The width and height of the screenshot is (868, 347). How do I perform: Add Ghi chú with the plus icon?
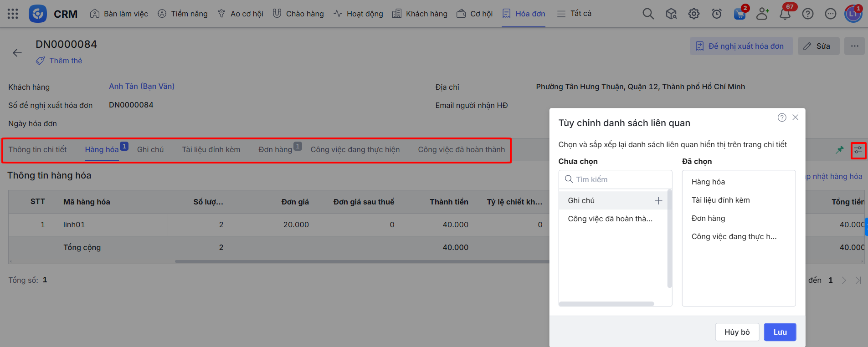(x=658, y=201)
